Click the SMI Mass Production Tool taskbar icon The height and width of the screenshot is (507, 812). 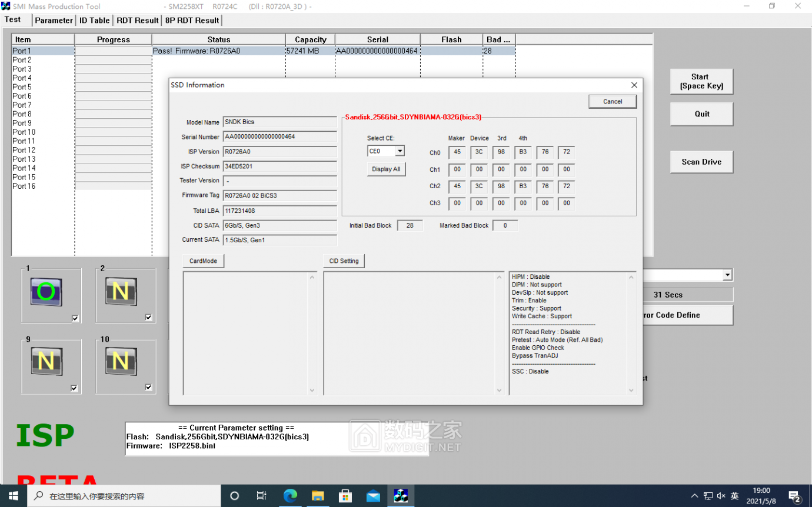tap(401, 496)
